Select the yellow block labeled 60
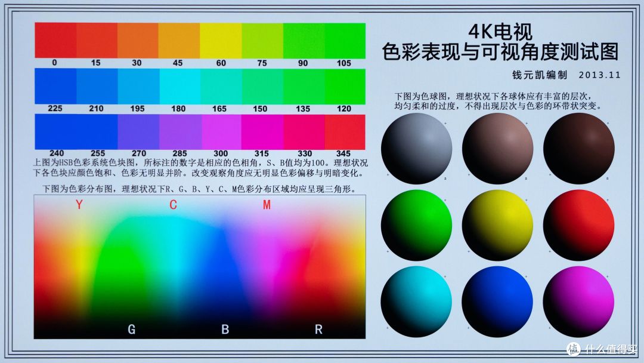Viewport: 644px width, 363px height. point(221,40)
